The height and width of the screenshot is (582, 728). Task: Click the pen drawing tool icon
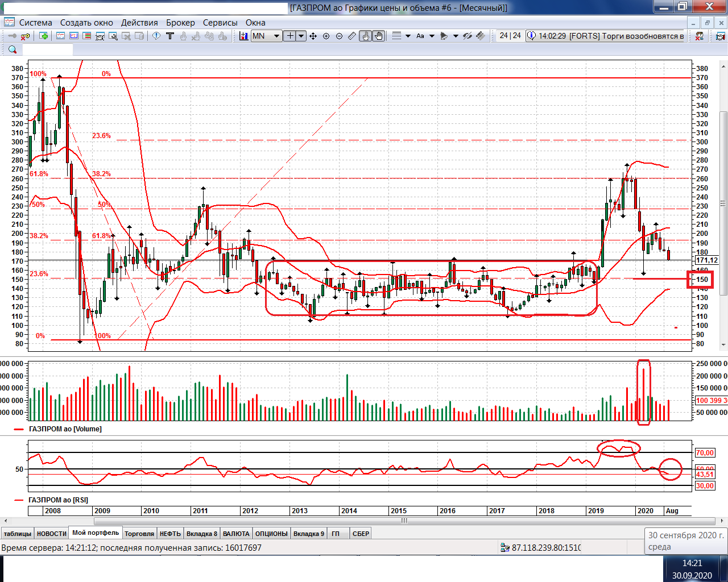click(x=444, y=36)
